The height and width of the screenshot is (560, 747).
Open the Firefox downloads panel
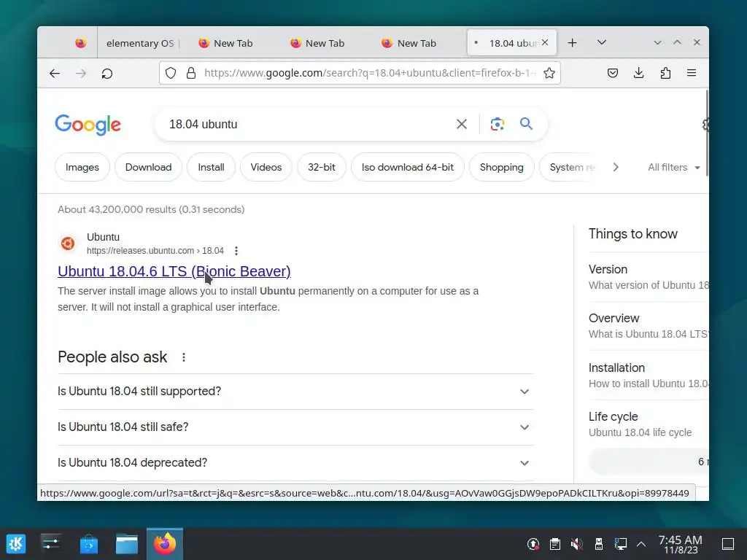[x=639, y=73]
